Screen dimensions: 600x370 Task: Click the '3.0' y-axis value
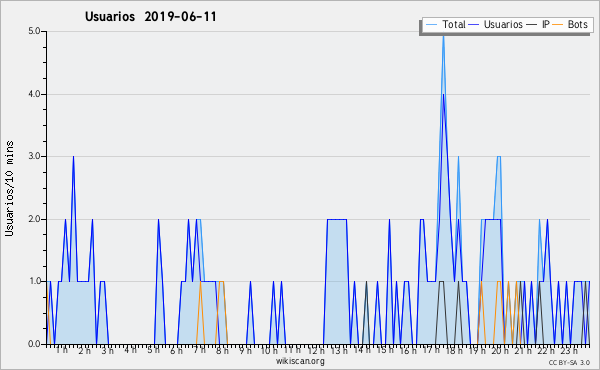[34, 156]
